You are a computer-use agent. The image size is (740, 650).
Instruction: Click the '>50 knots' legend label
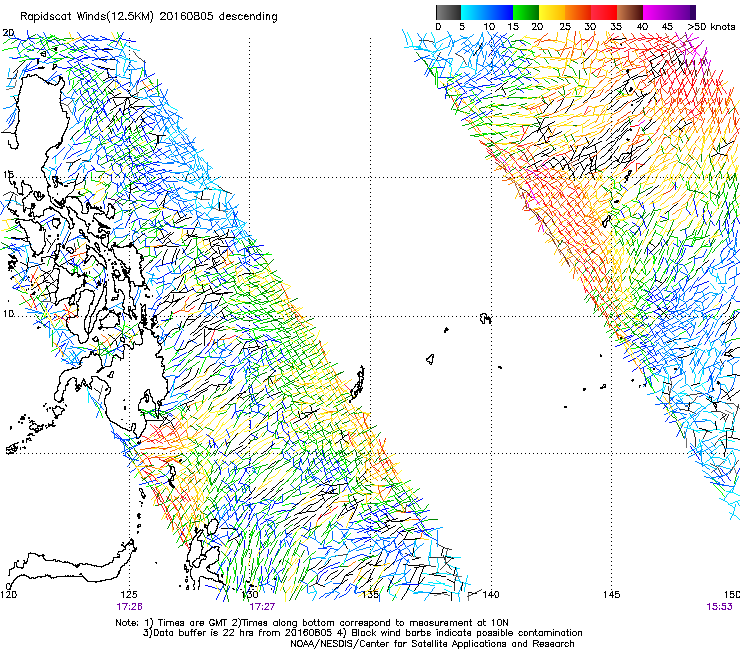(711, 26)
